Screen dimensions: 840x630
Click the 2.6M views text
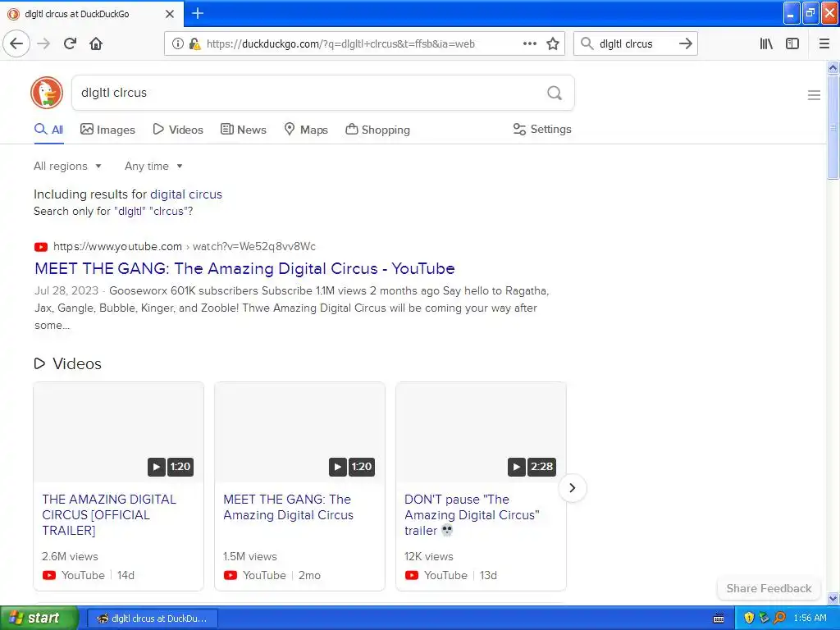[71, 557]
